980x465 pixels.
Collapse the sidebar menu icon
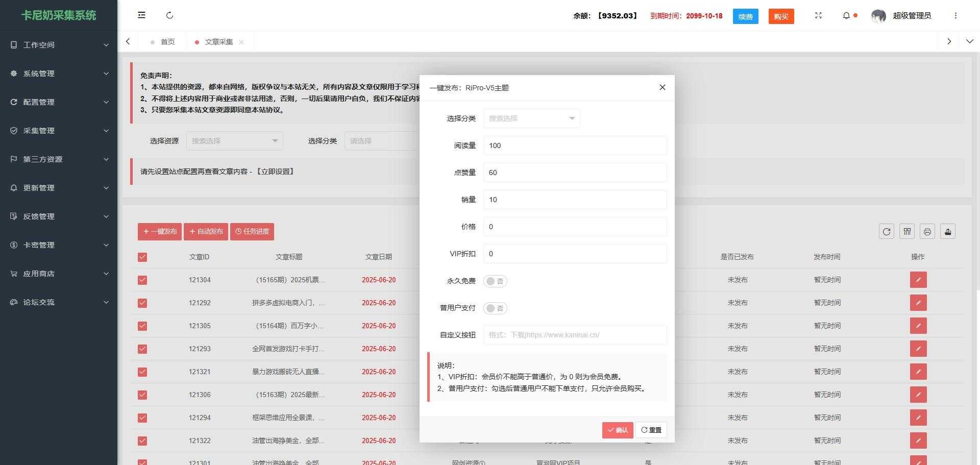(141, 15)
